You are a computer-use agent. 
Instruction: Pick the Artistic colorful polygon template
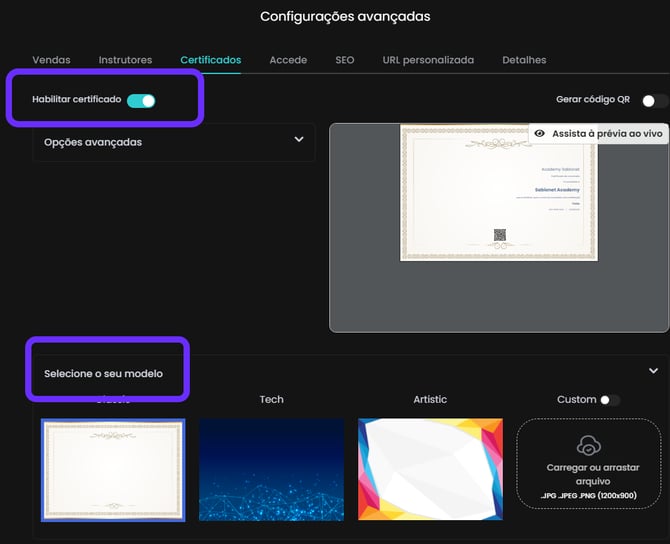[430, 469]
